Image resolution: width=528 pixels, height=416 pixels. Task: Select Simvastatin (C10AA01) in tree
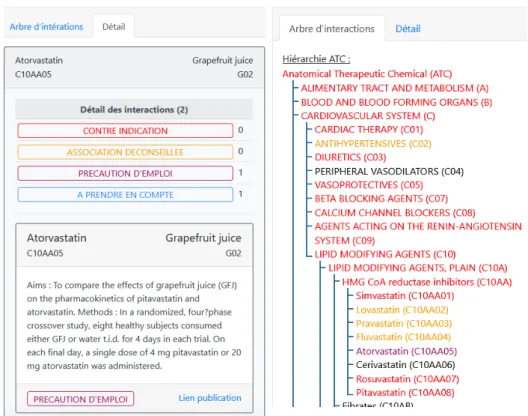pos(405,296)
